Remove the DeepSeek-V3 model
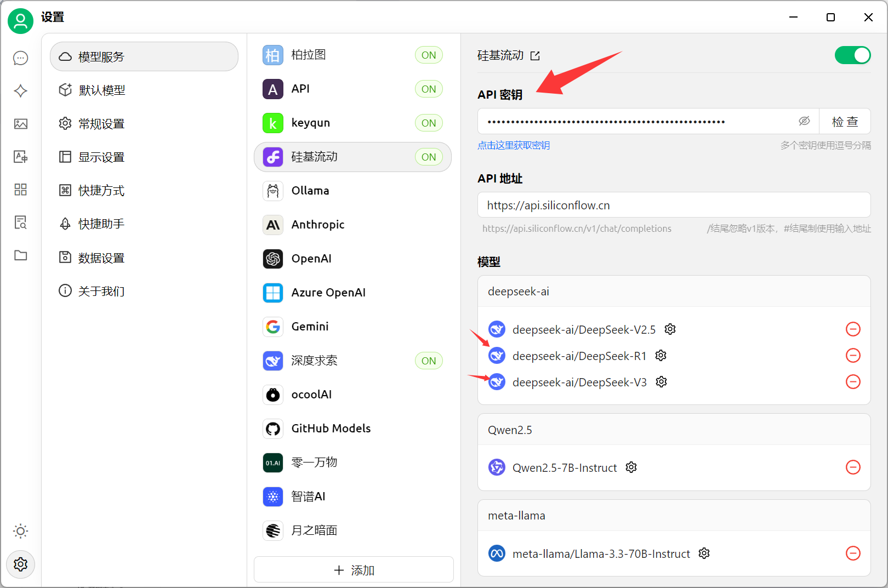888x588 pixels. click(x=853, y=382)
